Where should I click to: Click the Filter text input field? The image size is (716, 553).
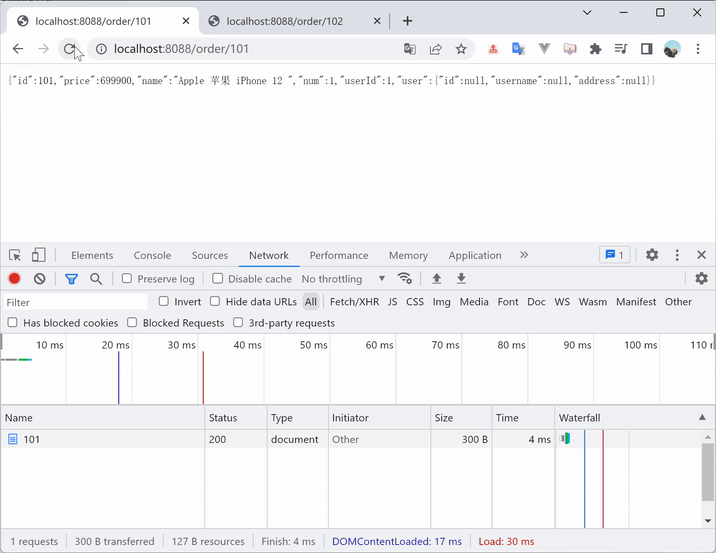[75, 302]
